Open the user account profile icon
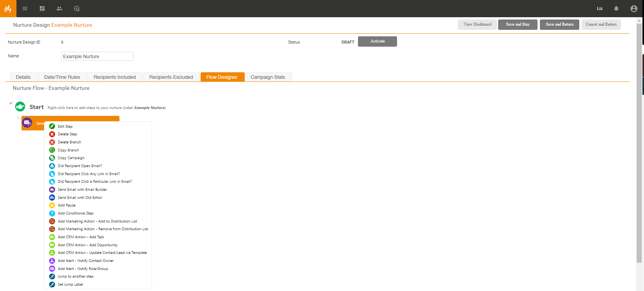Image resolution: width=644 pixels, height=291 pixels. (634, 8)
